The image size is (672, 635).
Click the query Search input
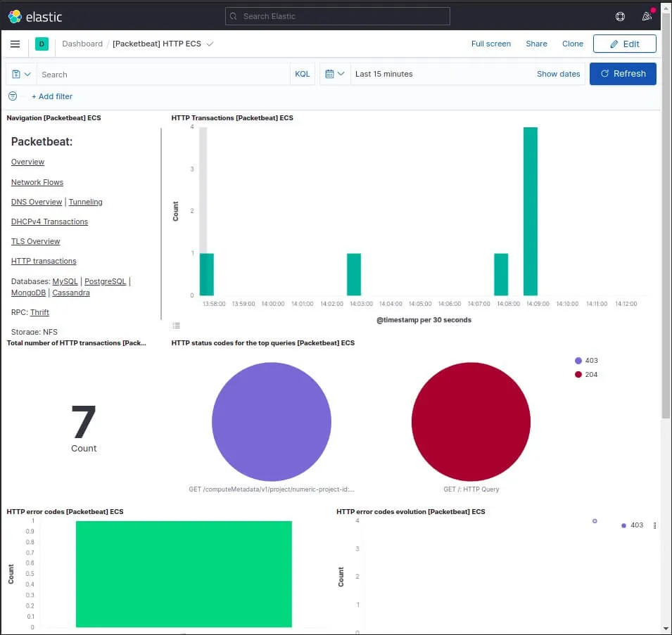point(163,74)
